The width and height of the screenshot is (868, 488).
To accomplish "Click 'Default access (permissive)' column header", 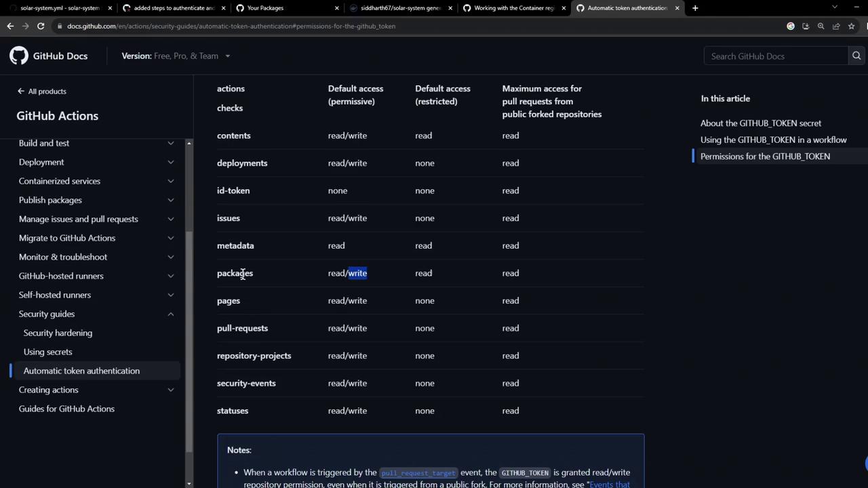I will (x=355, y=95).
